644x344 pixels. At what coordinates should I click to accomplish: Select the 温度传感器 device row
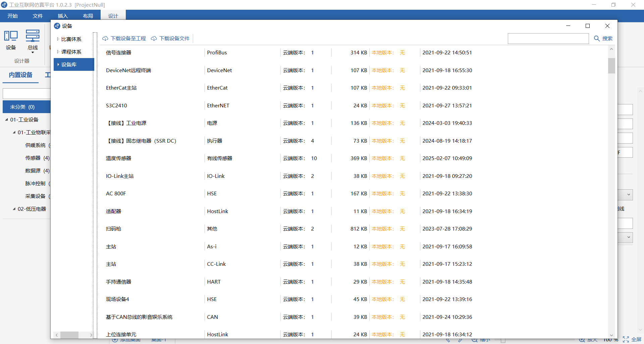[x=354, y=158]
